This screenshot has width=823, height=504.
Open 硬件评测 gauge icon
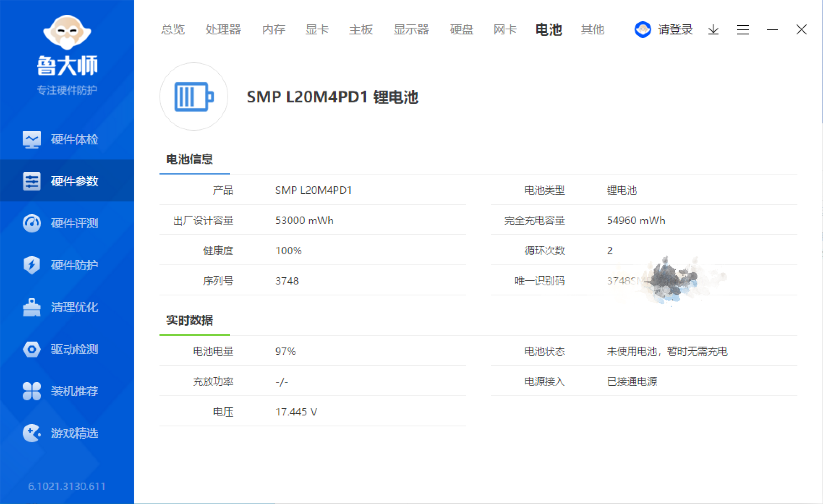[32, 223]
